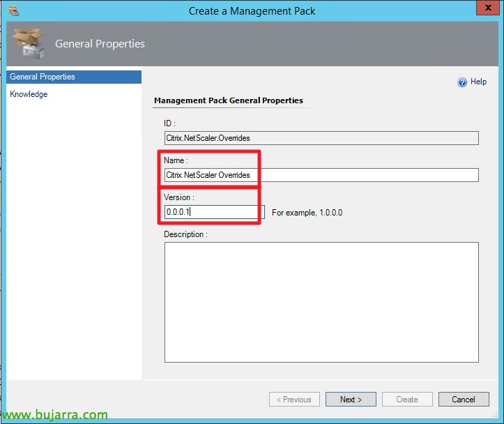The image size is (504, 424).
Task: Cancel the management pack wizard
Action: (x=464, y=400)
